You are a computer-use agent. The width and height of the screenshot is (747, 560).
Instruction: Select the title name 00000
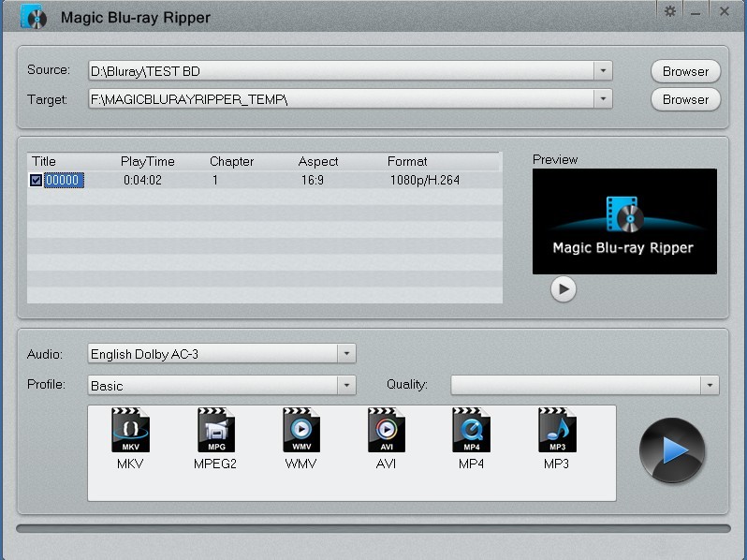(x=64, y=180)
